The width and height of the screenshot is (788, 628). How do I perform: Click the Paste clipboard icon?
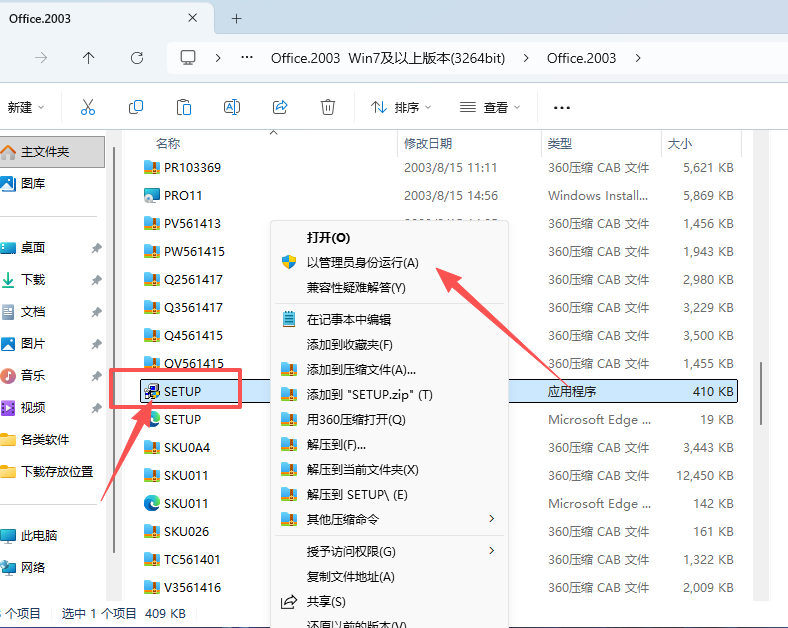pyautogui.click(x=184, y=107)
